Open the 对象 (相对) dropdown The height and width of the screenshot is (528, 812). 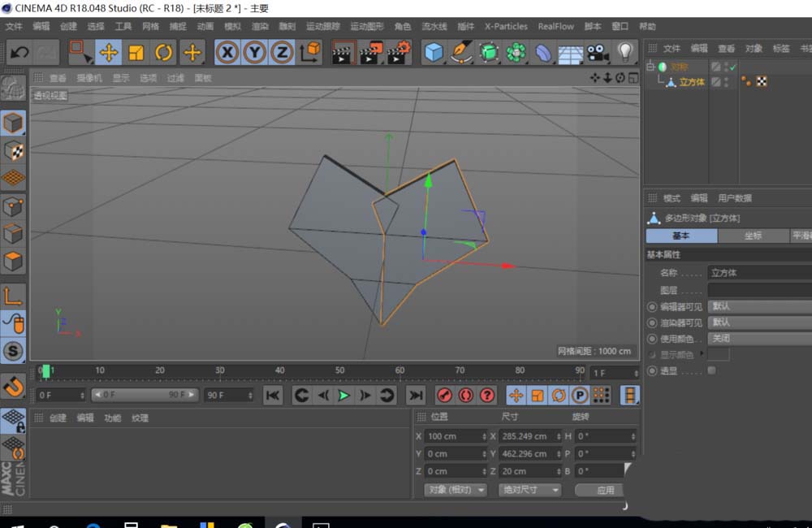(x=454, y=490)
